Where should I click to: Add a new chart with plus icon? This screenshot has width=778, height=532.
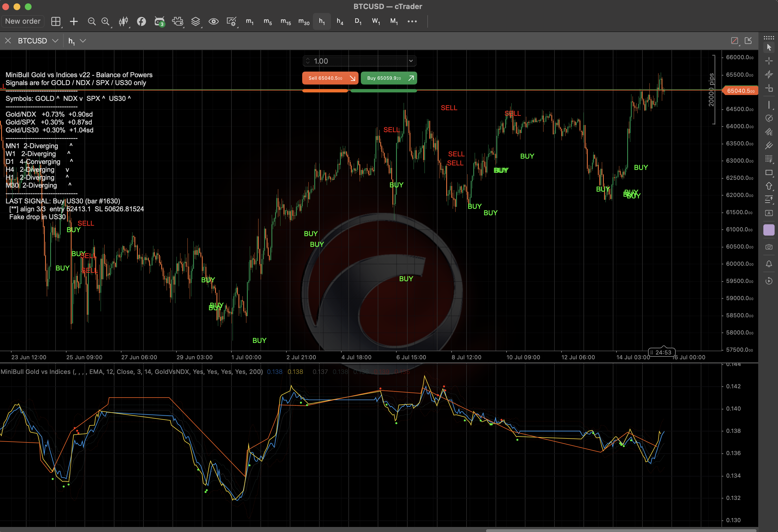click(74, 21)
